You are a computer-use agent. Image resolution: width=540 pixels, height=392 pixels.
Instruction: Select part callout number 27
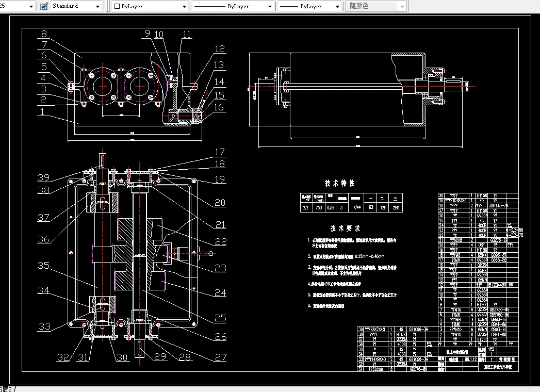(220, 356)
